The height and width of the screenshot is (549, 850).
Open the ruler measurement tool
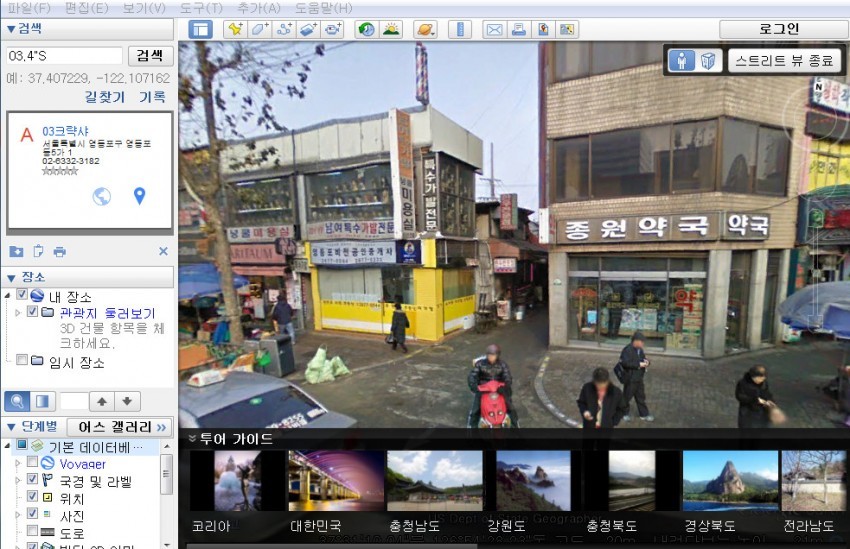[460, 29]
